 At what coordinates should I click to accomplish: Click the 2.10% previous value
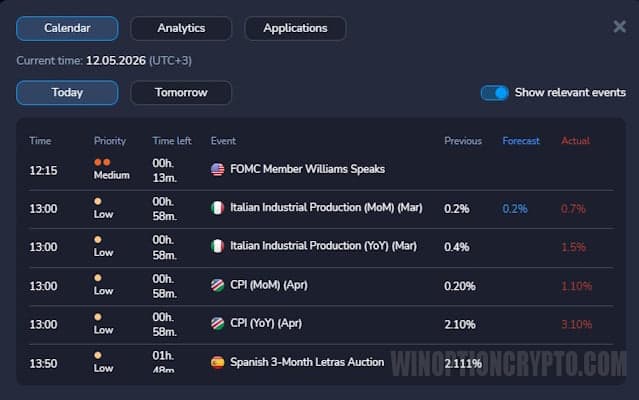(x=460, y=325)
